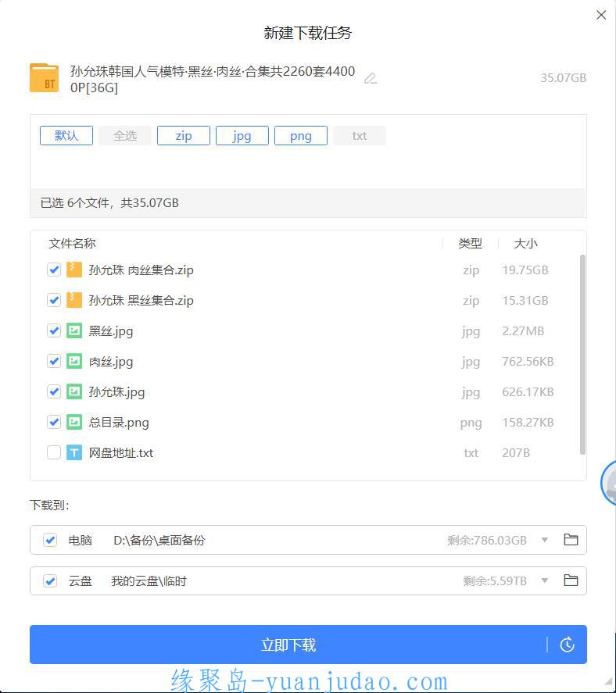Viewport: 616px width, 693px height.
Task: Click the 15.31GB size value
Action: pos(525,301)
